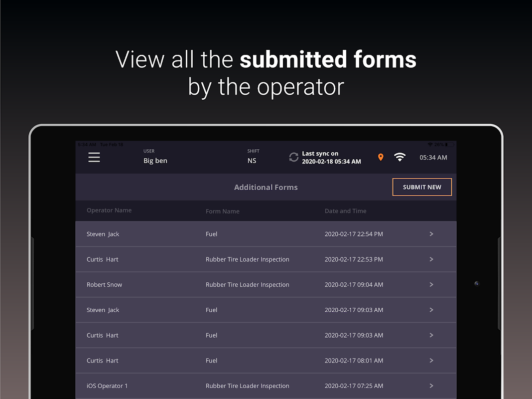Select the Operator Name column header
The image size is (532, 399).
tap(109, 210)
